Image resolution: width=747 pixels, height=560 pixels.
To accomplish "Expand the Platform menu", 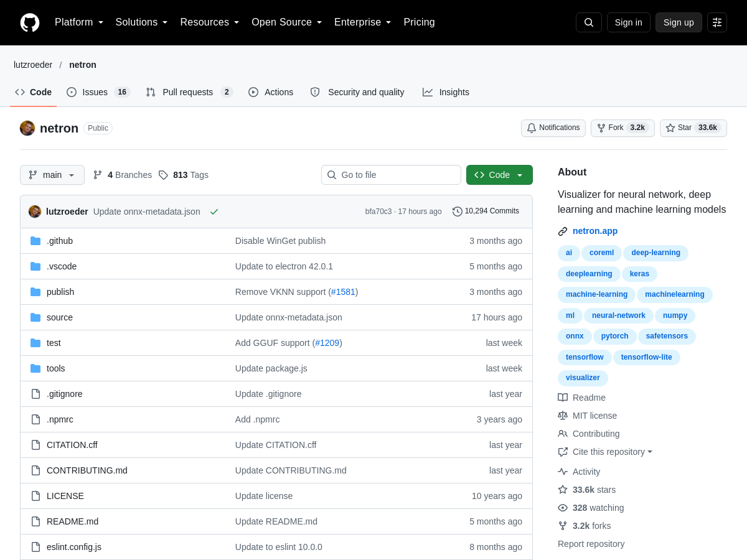I will point(79,22).
